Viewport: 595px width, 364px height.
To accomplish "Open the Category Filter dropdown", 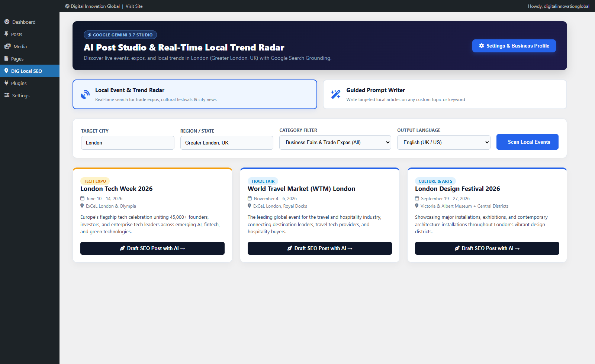I will tap(335, 142).
